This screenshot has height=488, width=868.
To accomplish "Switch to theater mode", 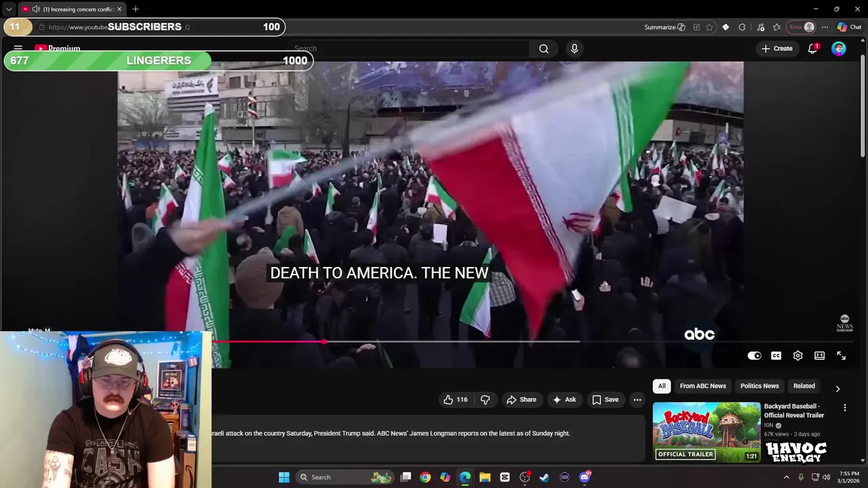I will point(819,356).
